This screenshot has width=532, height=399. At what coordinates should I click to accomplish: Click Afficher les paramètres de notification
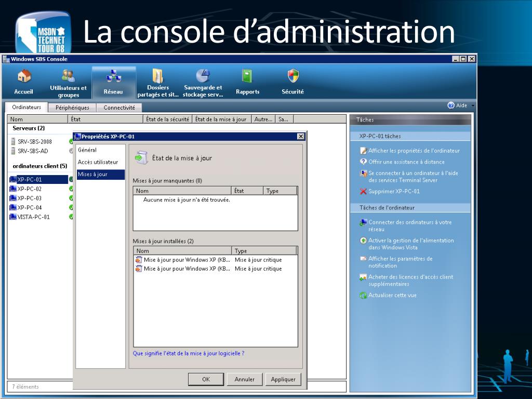(401, 262)
